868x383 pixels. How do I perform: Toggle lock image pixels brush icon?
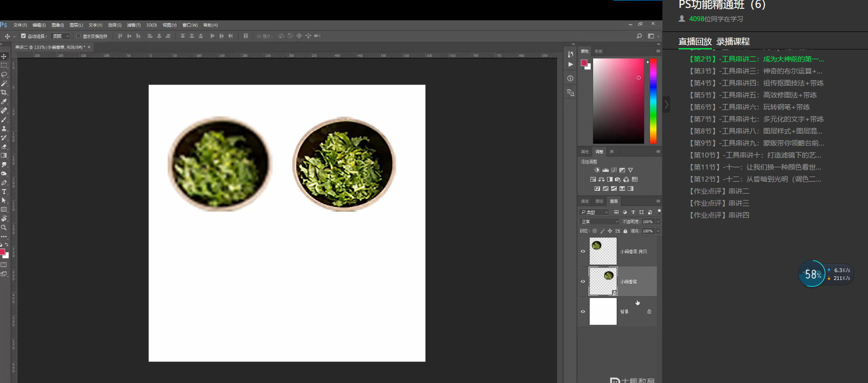point(602,231)
